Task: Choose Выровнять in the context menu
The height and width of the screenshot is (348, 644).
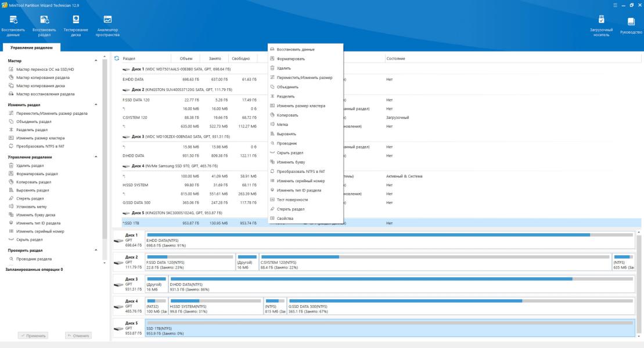Action: [305, 134]
